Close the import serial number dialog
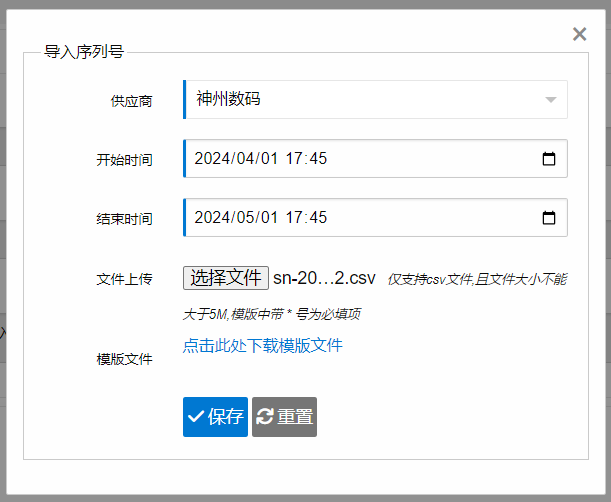Viewport: 611px width, 502px height. (x=579, y=34)
